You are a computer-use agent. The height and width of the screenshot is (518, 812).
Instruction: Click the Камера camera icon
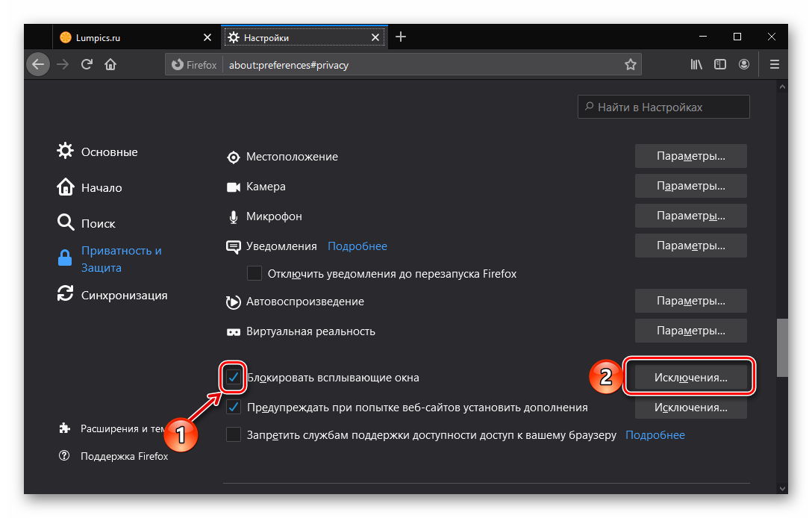[x=234, y=187]
